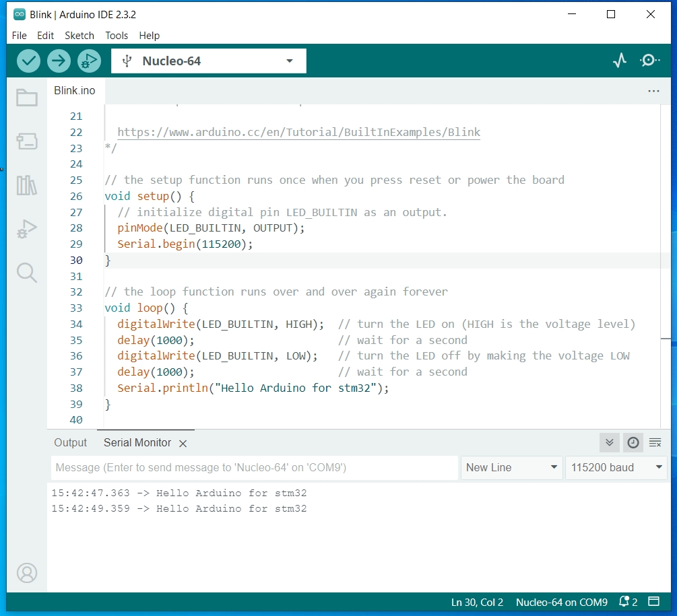677x616 pixels.
Task: Click the loop function comment on line 32
Action: (276, 292)
